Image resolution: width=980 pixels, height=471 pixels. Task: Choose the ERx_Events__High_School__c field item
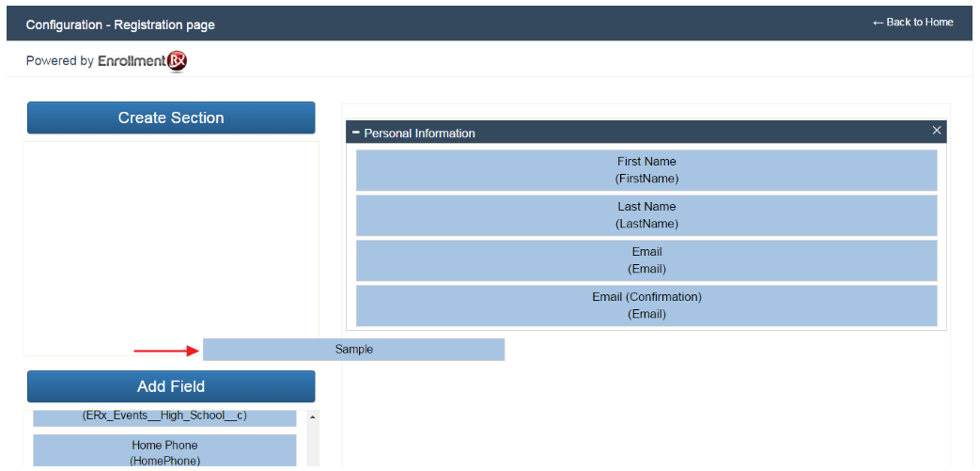point(164,416)
